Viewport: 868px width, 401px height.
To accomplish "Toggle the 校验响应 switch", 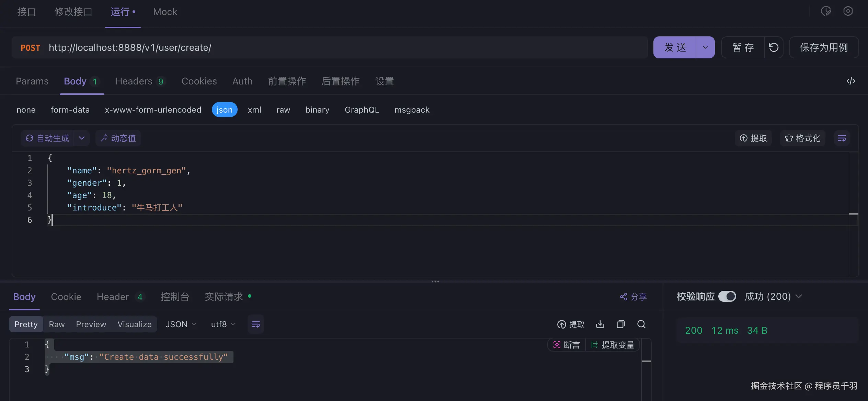I will pyautogui.click(x=727, y=296).
